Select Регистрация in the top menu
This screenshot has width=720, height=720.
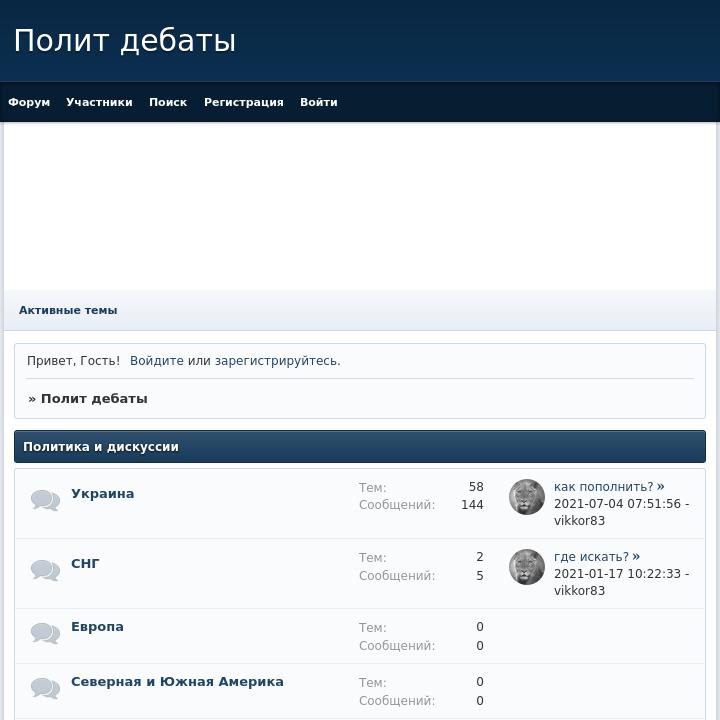(x=244, y=102)
